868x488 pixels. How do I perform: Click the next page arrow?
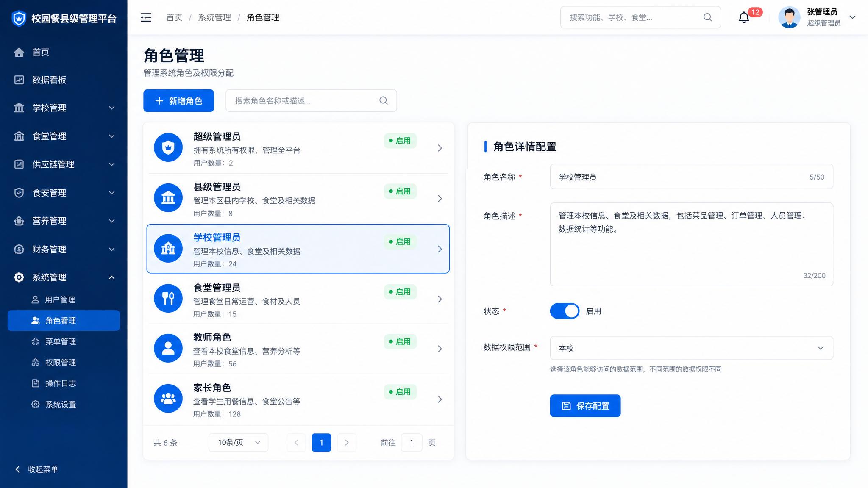(347, 442)
